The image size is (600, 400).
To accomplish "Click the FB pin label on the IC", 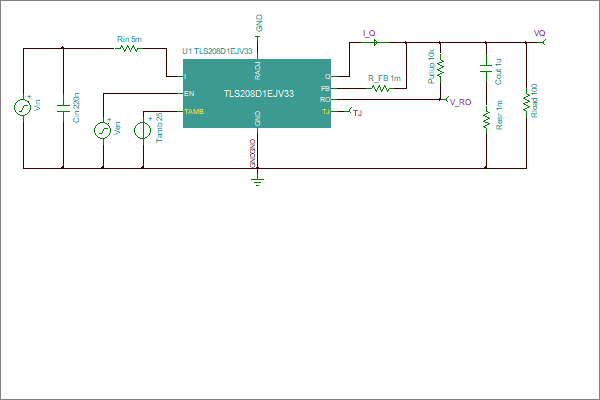I will (325, 88).
